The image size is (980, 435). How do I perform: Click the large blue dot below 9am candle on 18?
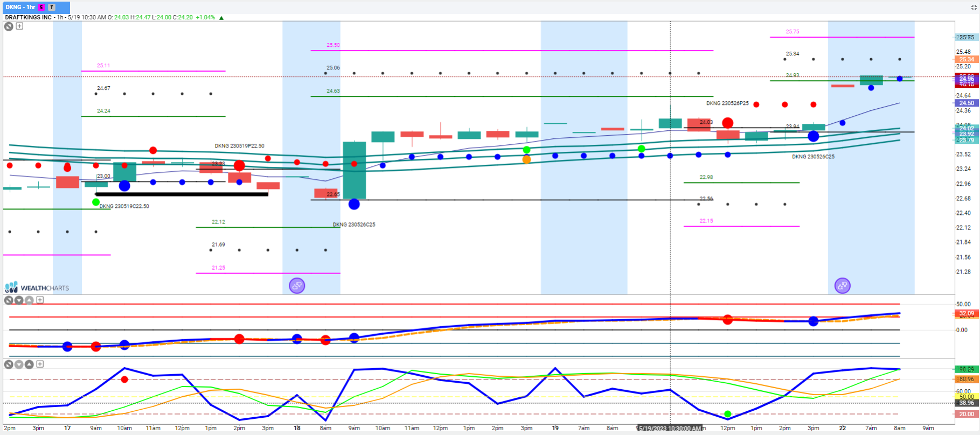pyautogui.click(x=354, y=204)
